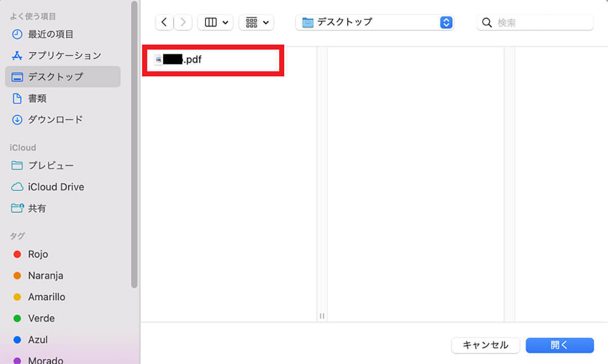608x364 pixels.
Task: Open 書類 documents folder
Action: point(37,98)
